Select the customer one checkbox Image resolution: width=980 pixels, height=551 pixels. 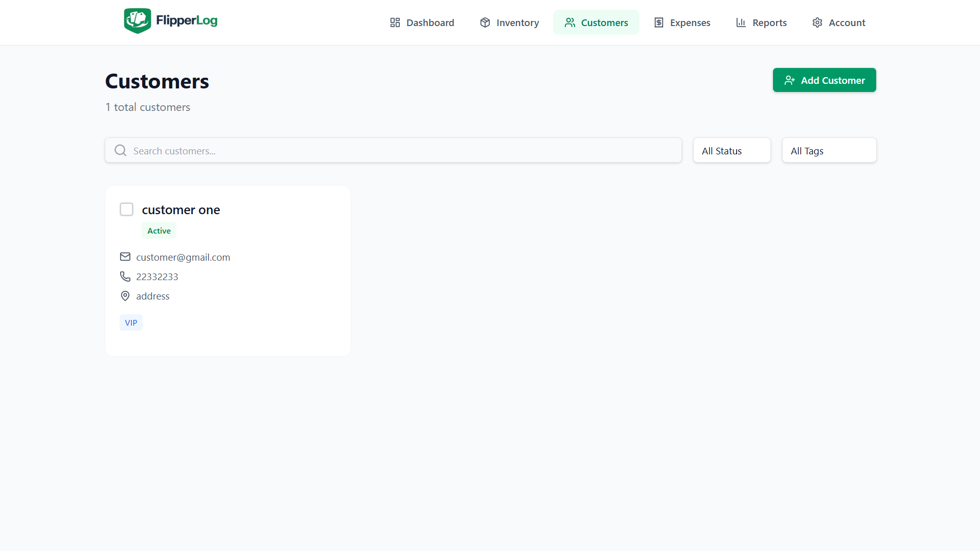click(126, 210)
